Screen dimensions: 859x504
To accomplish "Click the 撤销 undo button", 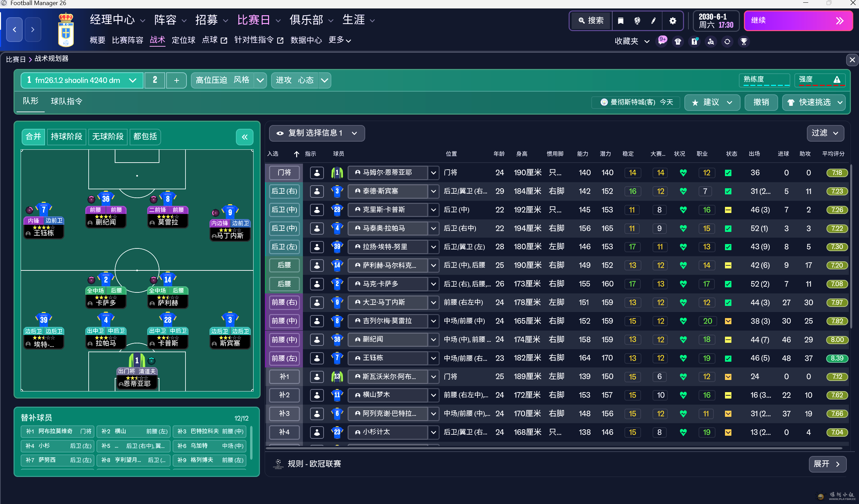I will coord(761,102).
